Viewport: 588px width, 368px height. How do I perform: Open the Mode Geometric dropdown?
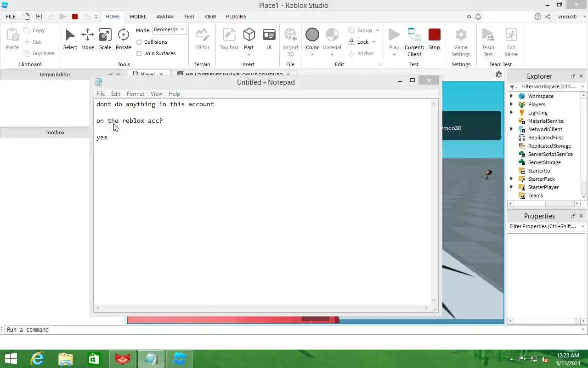point(169,29)
